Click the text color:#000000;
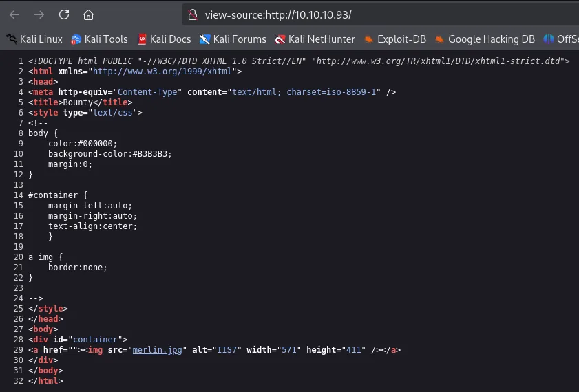This screenshot has width=579, height=392. click(x=83, y=144)
